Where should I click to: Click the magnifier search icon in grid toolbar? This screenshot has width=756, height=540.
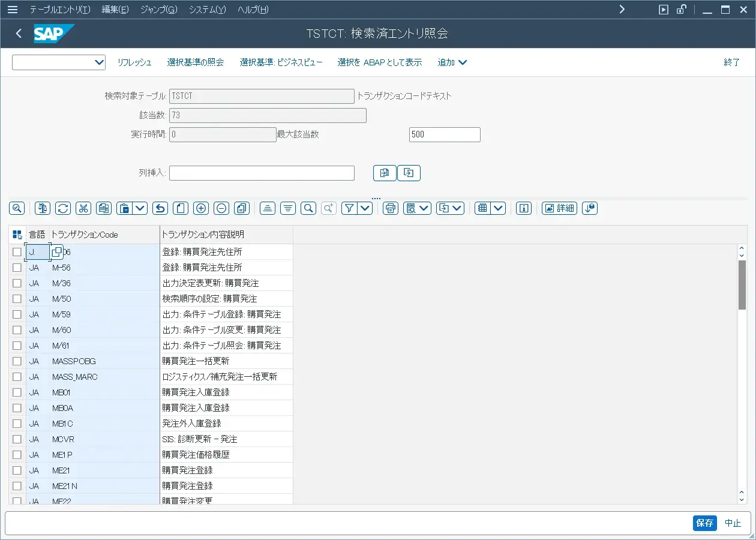pyautogui.click(x=308, y=208)
